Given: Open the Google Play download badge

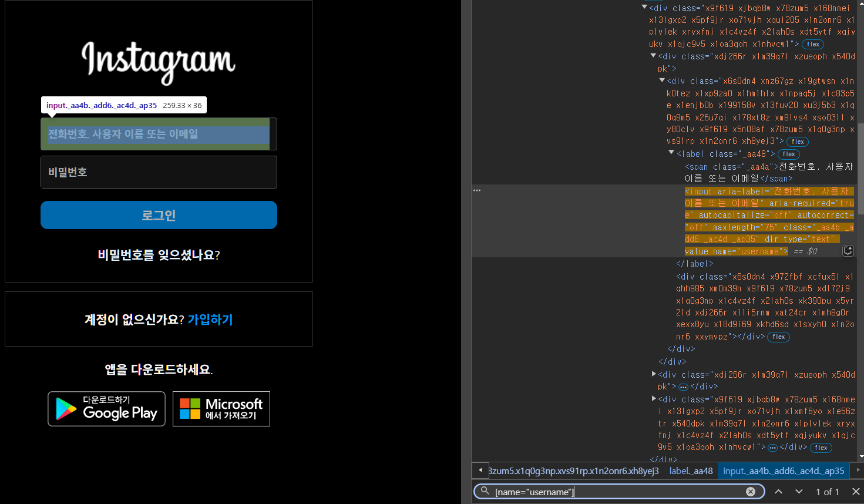Looking at the screenshot, I should (x=106, y=409).
